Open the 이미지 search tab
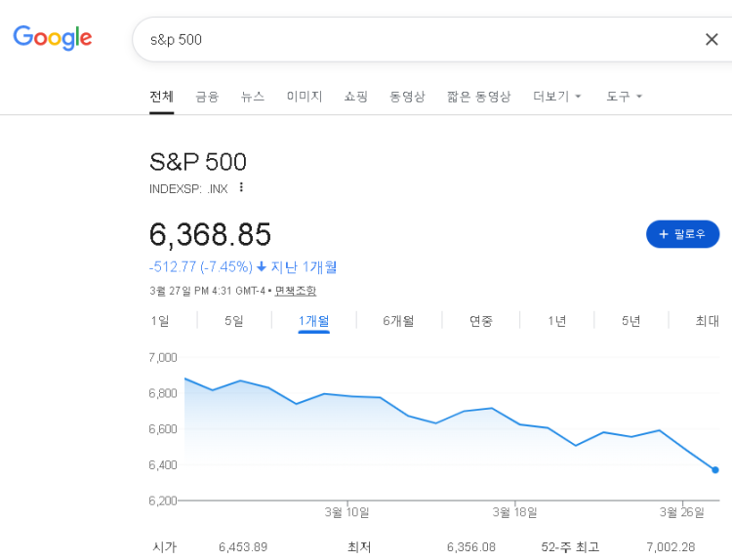Image resolution: width=732 pixels, height=560 pixels. tap(305, 97)
